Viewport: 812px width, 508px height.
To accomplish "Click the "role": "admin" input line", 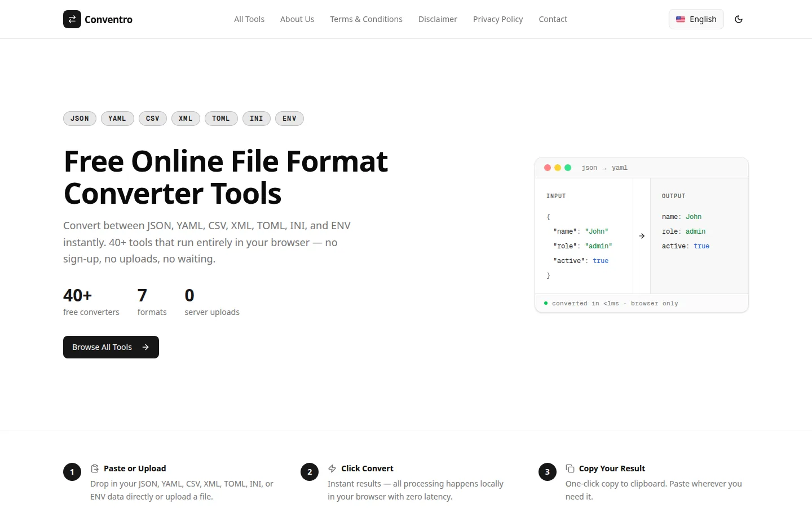I will tap(582, 246).
